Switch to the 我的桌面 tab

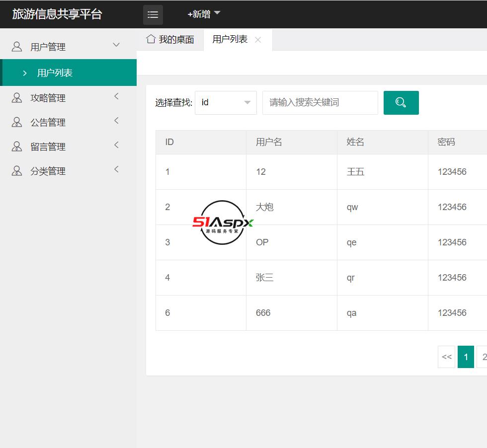(170, 40)
